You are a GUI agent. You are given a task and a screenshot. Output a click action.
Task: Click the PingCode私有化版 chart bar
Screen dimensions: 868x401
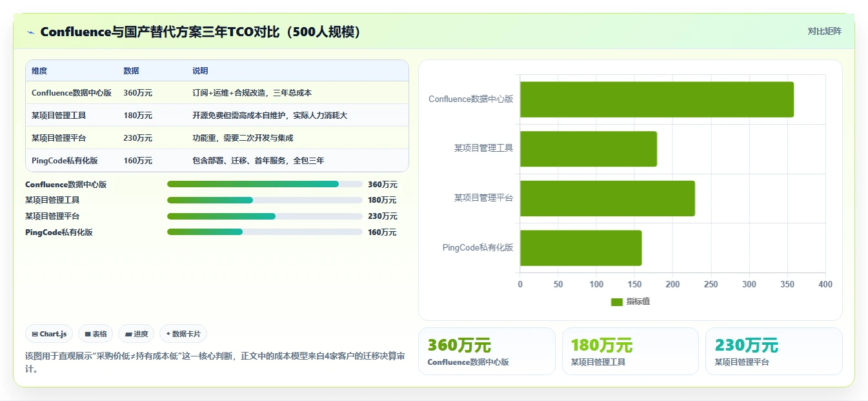tap(581, 248)
